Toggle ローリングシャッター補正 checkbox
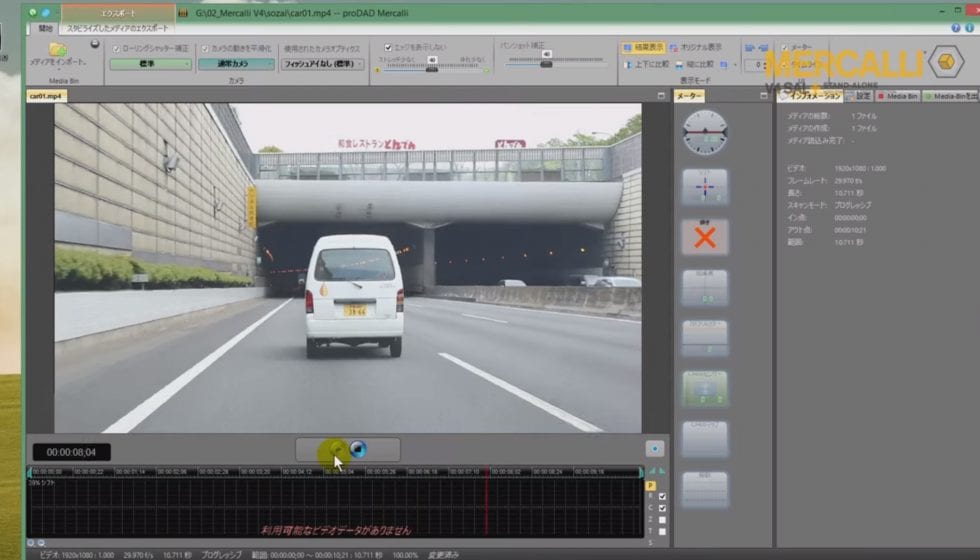 (116, 48)
